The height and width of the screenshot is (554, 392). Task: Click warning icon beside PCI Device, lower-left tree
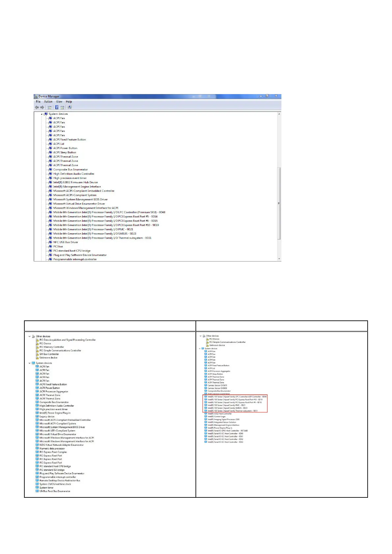point(37,343)
